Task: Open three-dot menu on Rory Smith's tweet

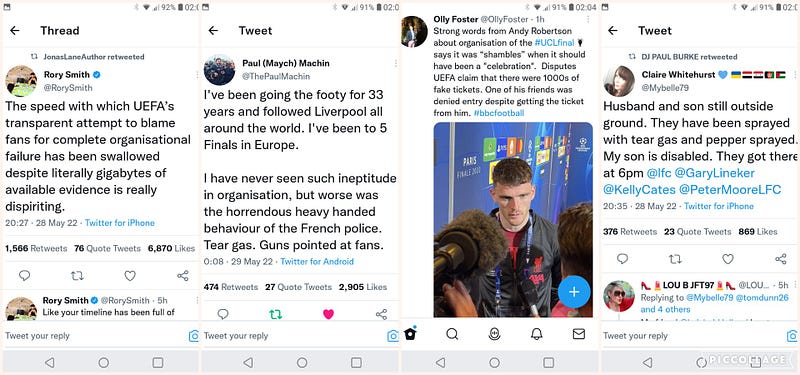Action: pyautogui.click(x=197, y=74)
